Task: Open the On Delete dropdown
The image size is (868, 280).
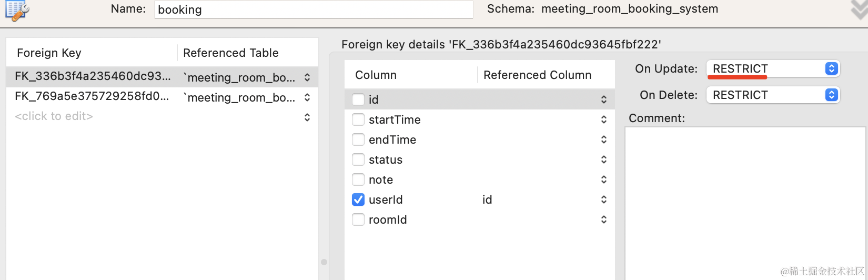Action: (x=773, y=95)
